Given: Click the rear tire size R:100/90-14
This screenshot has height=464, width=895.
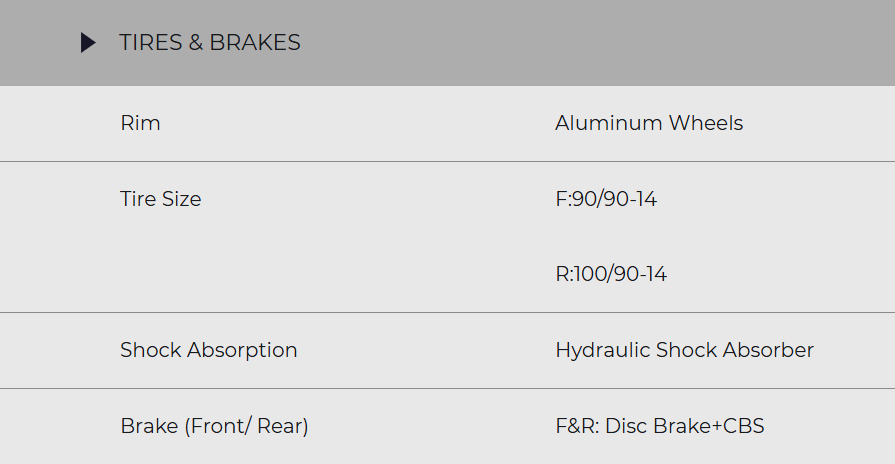Looking at the screenshot, I should pos(610,274).
